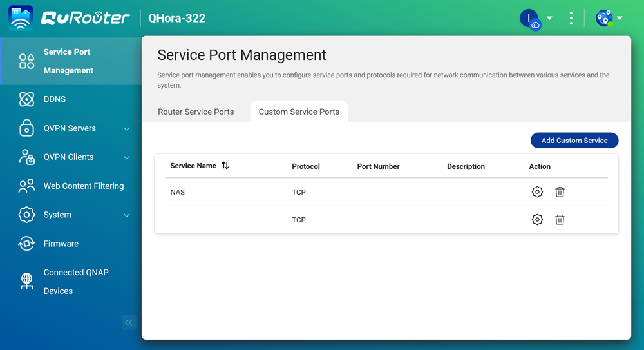
Task: Open dropdown arrow beside the globe icon
Action: click(620, 18)
